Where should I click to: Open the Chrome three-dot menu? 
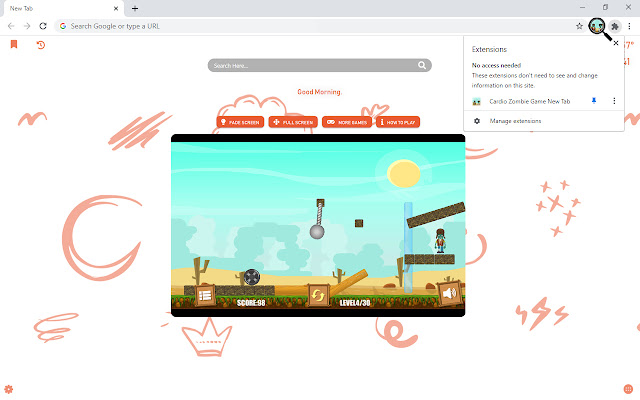tap(629, 26)
